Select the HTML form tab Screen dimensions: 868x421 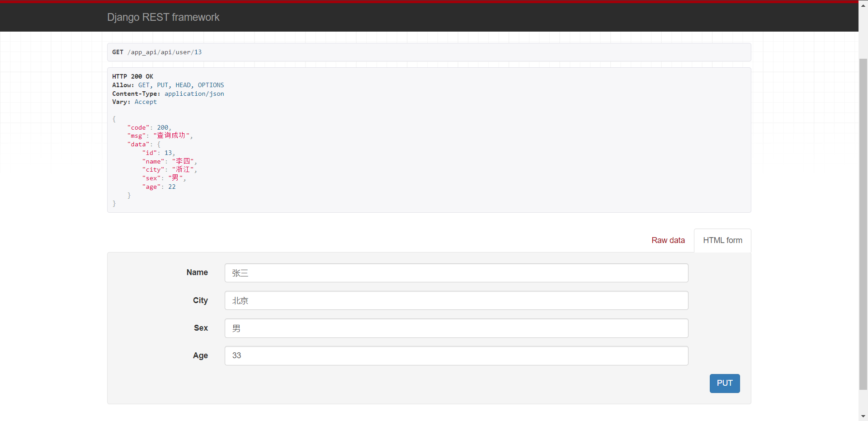pyautogui.click(x=722, y=240)
